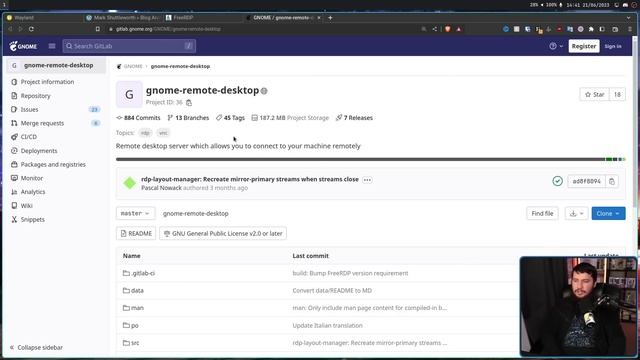This screenshot has height=360, width=640.
Task: Focus the Search GitLab field
Action: tap(129, 46)
